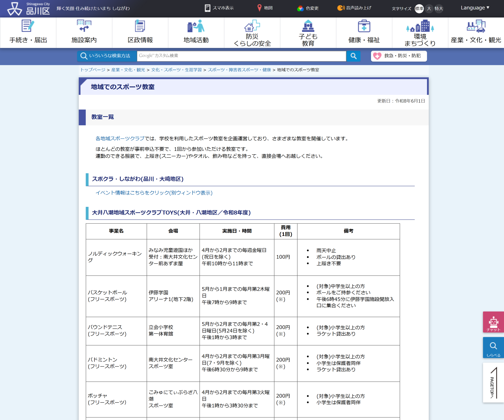Open 産業・文化・観光 menu
The width and height of the screenshot is (504, 420).
pos(476,32)
